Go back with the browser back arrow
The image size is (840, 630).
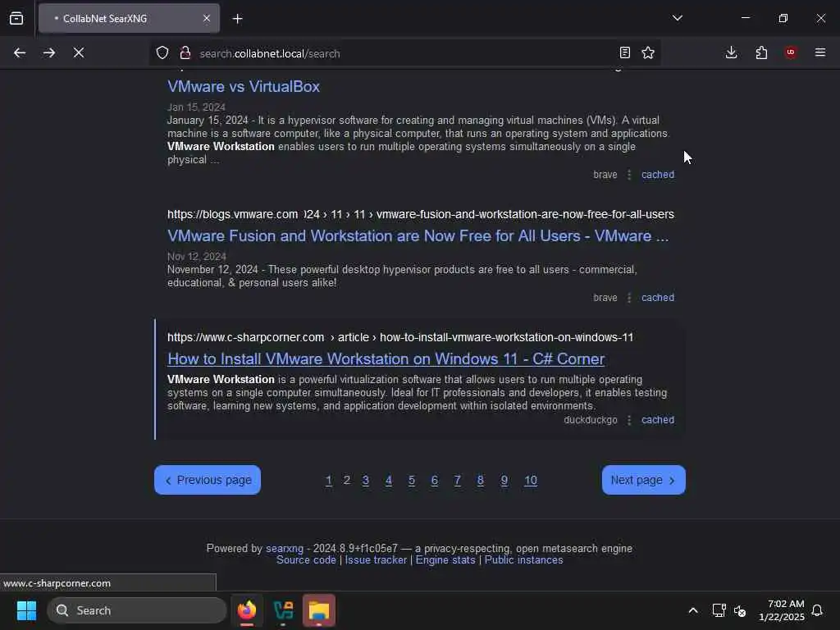20,52
